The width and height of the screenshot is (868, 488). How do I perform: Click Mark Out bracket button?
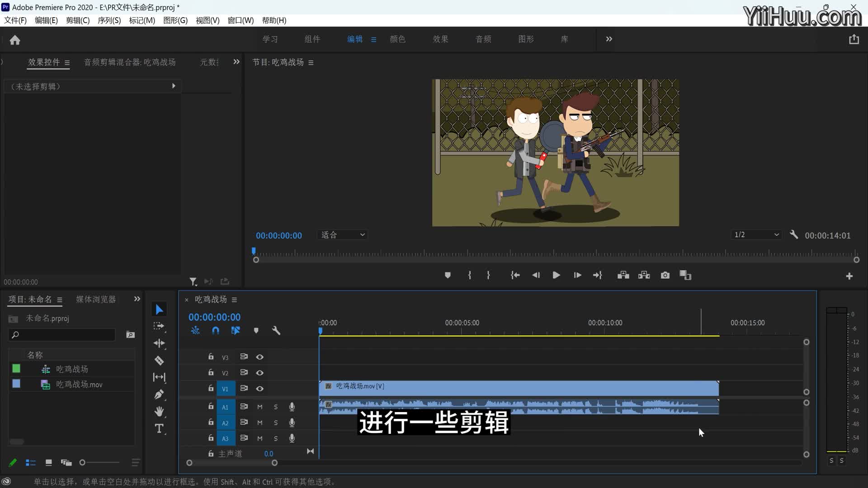pos(488,275)
